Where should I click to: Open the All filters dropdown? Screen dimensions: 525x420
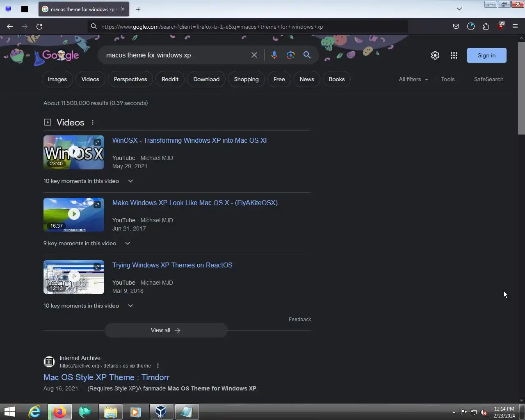(413, 79)
